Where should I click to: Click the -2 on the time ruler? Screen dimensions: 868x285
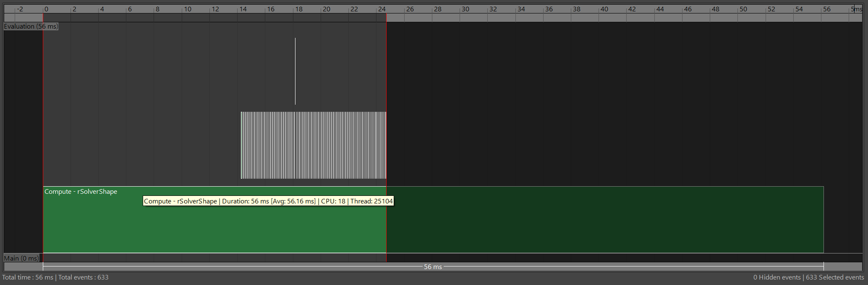(20, 9)
